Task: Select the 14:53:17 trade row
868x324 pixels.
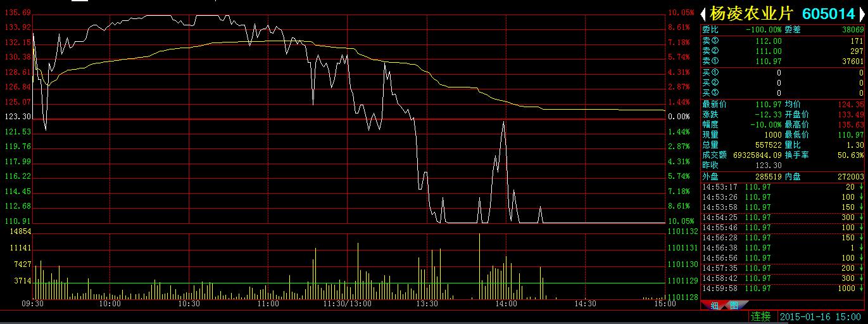Action: point(783,186)
